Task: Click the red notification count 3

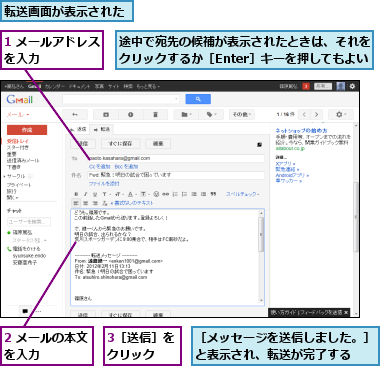Action: tap(306, 86)
